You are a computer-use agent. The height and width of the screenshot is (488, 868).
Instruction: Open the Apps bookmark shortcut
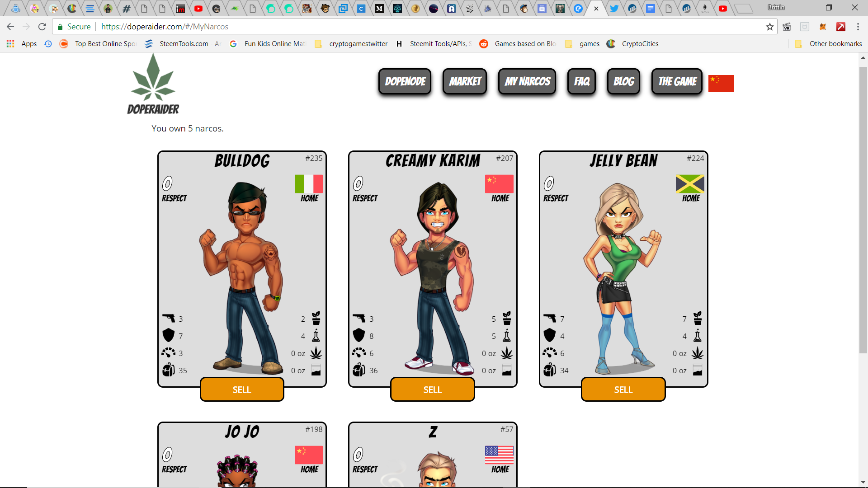click(22, 44)
